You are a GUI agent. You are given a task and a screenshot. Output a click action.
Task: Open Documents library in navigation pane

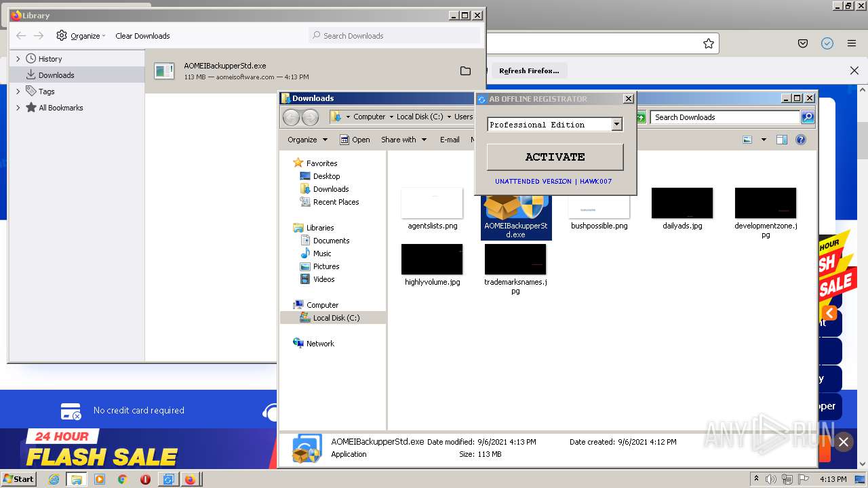point(331,241)
